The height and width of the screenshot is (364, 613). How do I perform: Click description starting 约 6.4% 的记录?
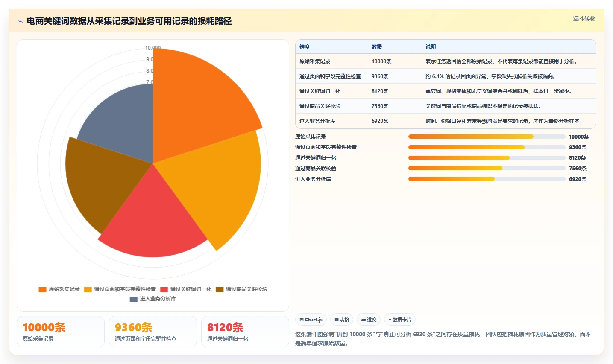point(490,76)
